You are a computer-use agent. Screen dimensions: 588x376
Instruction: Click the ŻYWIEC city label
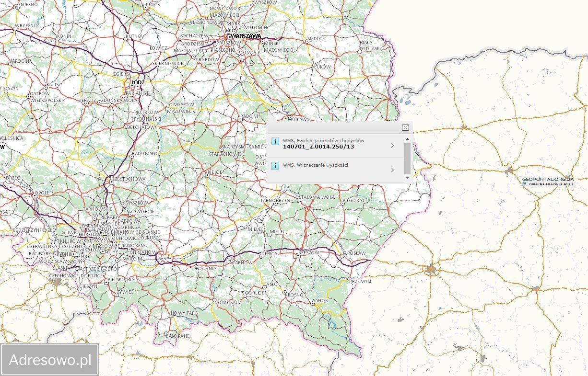click(126, 291)
